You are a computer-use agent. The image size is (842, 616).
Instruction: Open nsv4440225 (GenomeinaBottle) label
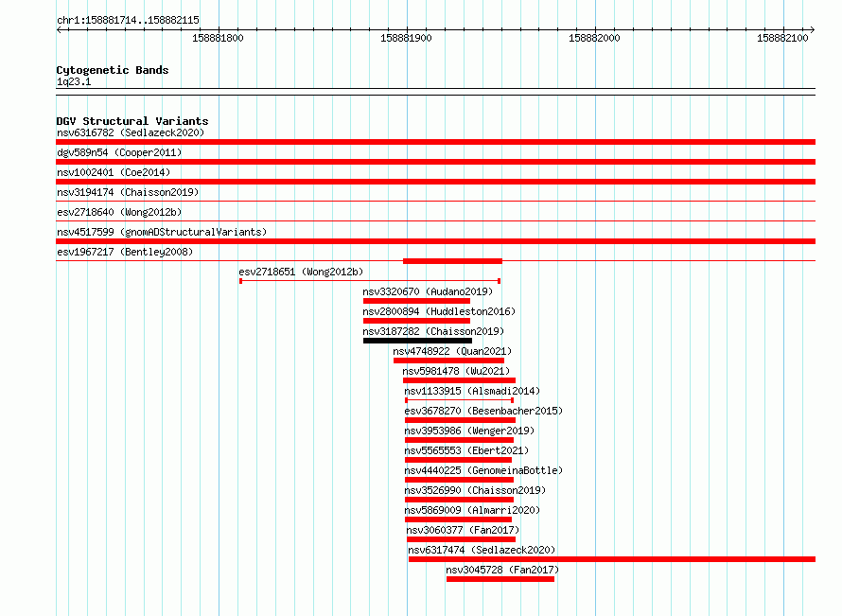pos(483,470)
